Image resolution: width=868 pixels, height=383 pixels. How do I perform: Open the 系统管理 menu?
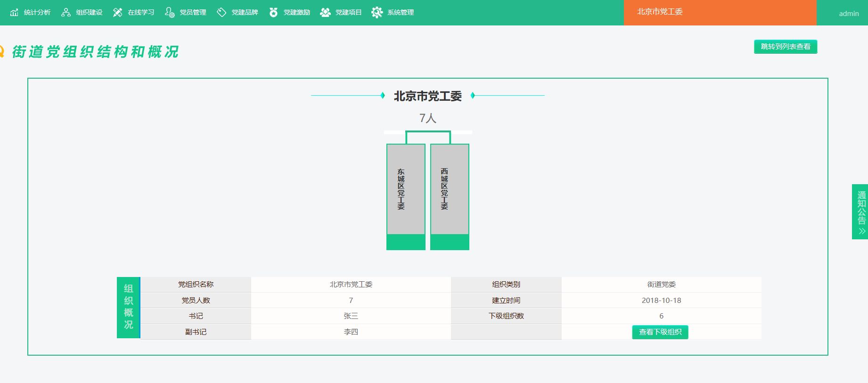(x=401, y=12)
